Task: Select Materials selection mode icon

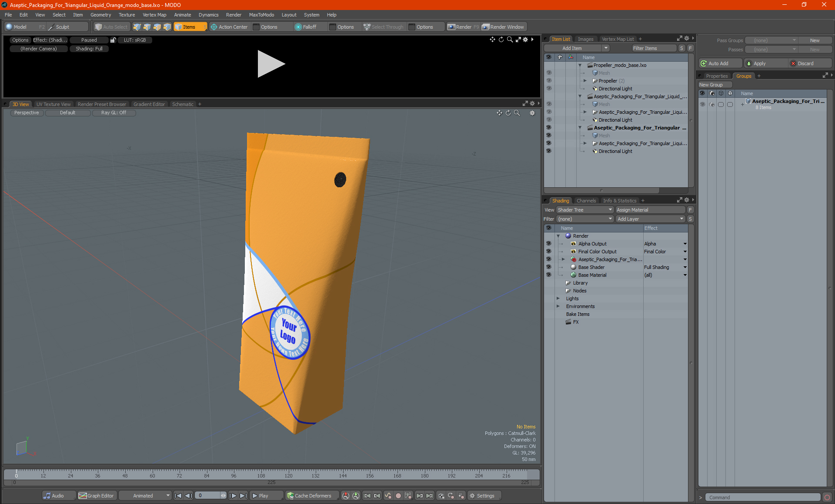Action: pos(167,27)
